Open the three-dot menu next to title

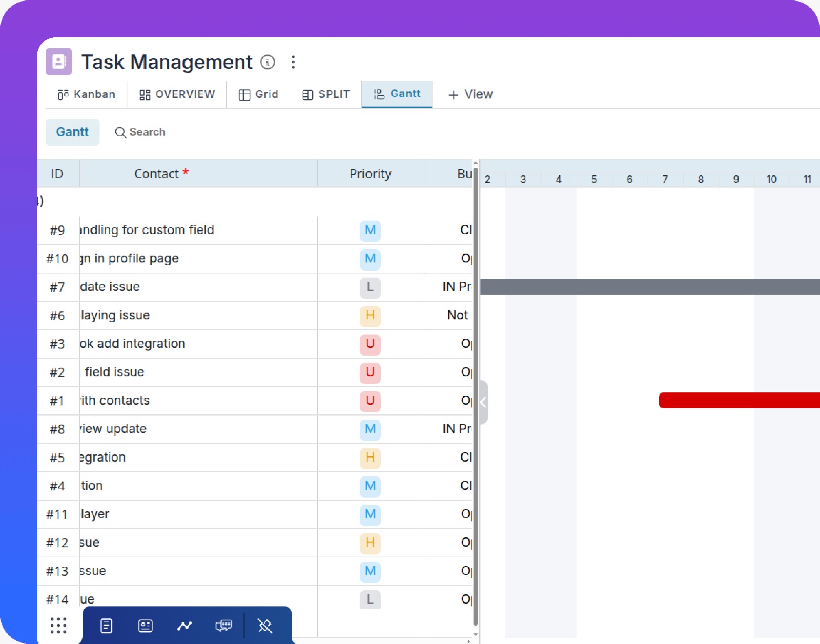[293, 62]
